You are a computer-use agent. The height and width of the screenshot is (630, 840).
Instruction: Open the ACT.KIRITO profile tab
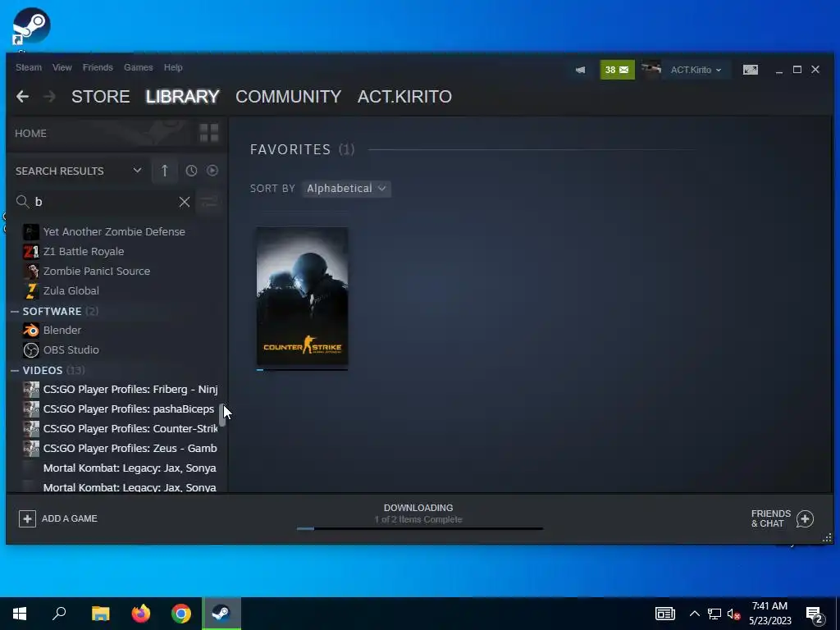tap(404, 97)
